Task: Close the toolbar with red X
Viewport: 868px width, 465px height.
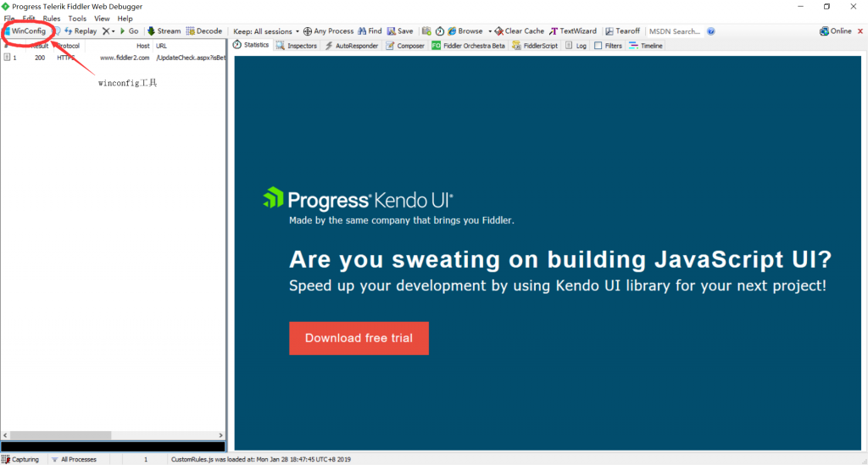Action: pos(860,31)
